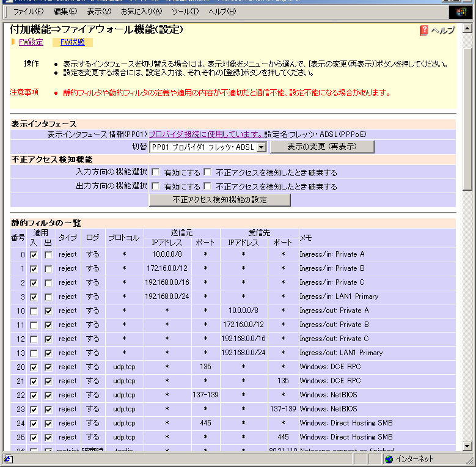The height and width of the screenshot is (467, 476).
Task: Open the FW設定 link
Action: tap(31, 42)
